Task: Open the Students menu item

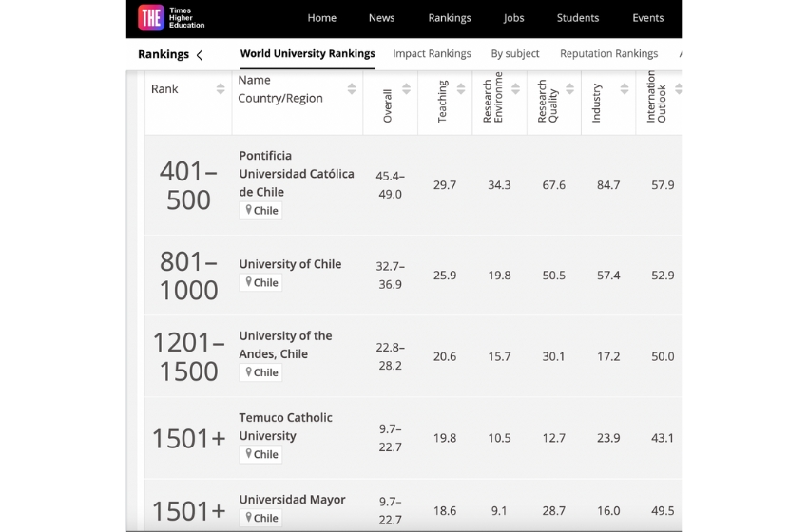Action: pyautogui.click(x=578, y=18)
